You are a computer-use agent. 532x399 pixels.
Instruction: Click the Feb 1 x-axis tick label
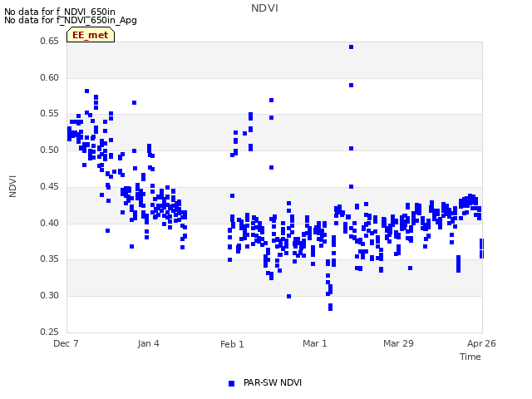tap(232, 344)
